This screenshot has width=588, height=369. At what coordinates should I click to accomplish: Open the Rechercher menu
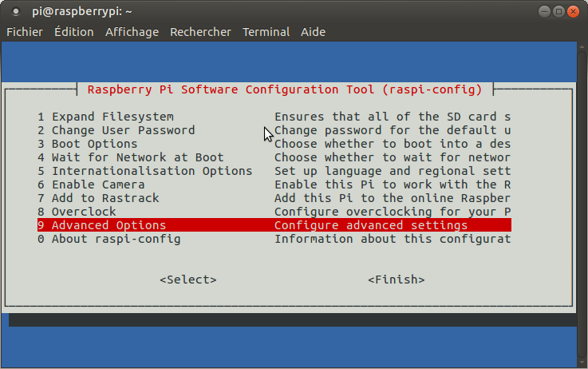[x=200, y=32]
